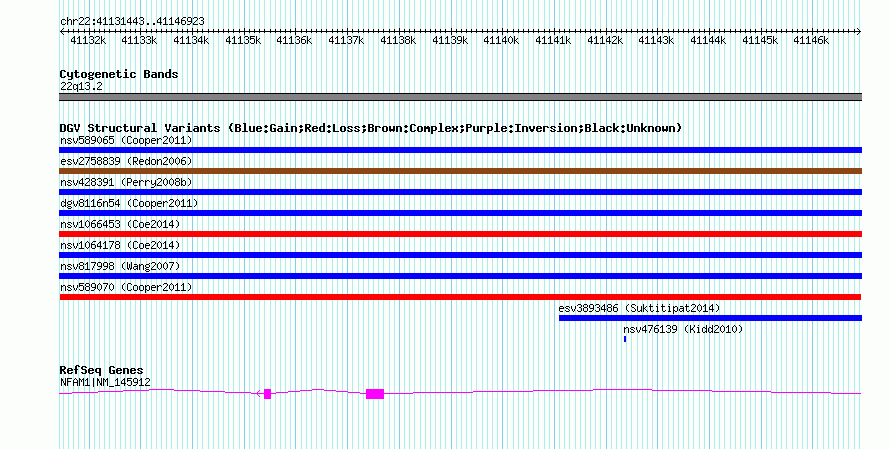Click the chr22:41131443..41146923 region label
The height and width of the screenshot is (449, 890).
(132, 21)
